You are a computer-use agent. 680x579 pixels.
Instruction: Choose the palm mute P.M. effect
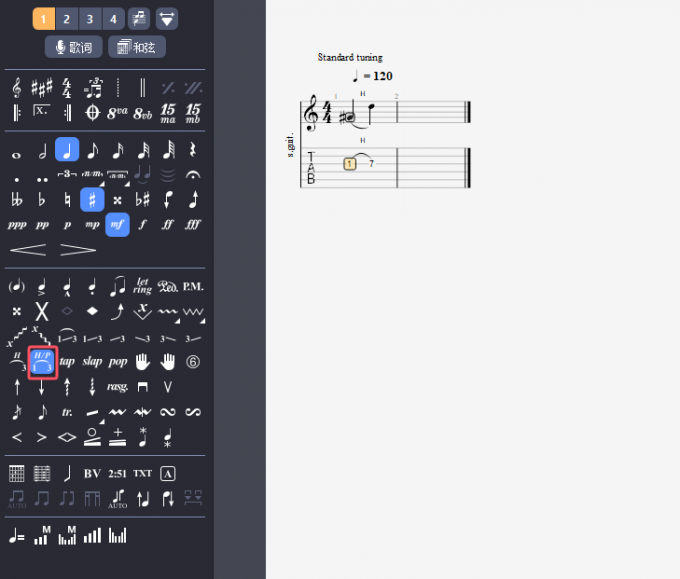point(193,287)
